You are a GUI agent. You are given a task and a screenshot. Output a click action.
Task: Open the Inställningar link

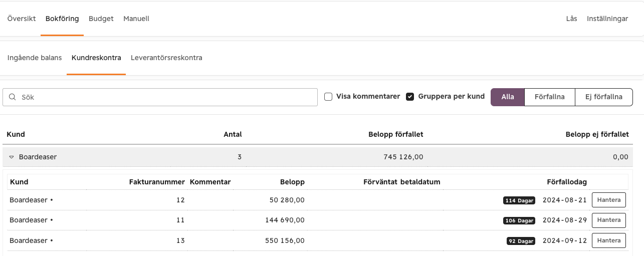point(607,19)
